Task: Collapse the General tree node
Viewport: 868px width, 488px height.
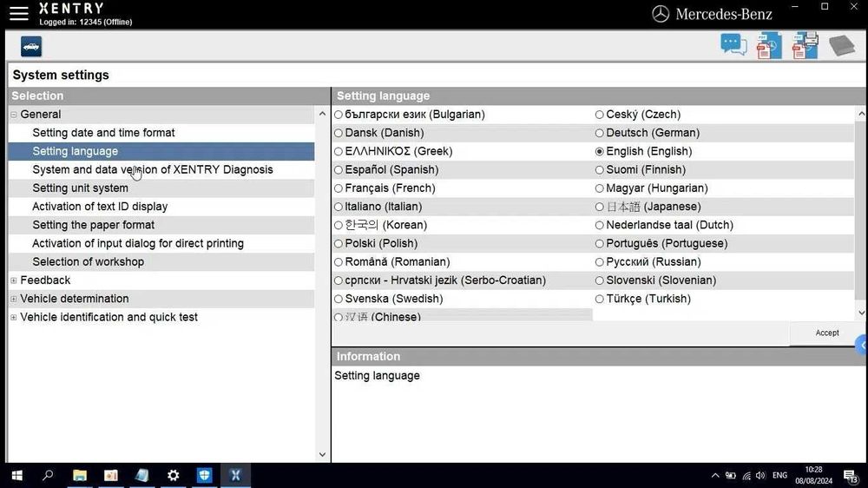Action: coord(14,115)
